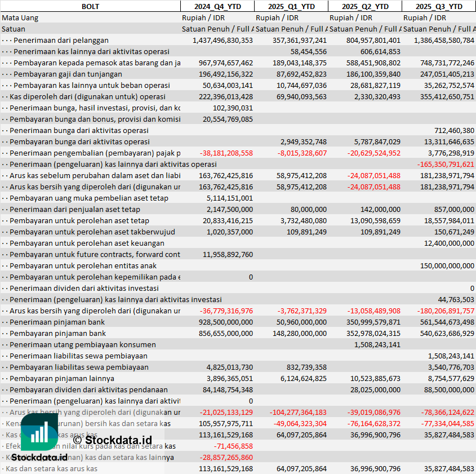The height and width of the screenshot is (474, 476).
Task: Click red value -180,206,891,757
Action: pos(446,311)
